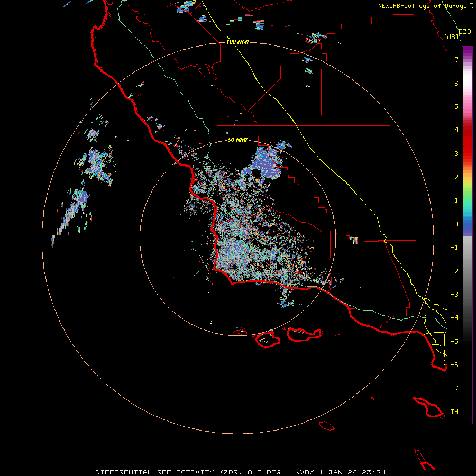Screen dimensions: 476x476
Task: Click the purple top of the color bar
Action: click(x=467, y=52)
